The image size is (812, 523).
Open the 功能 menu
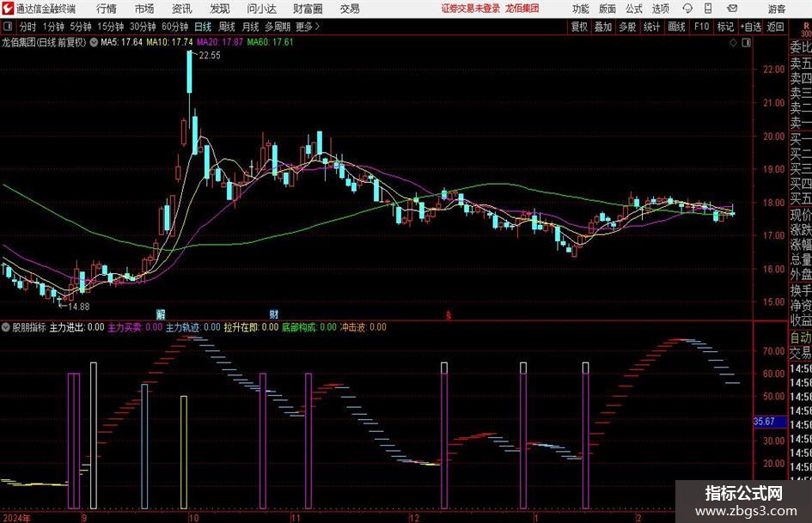[581, 9]
